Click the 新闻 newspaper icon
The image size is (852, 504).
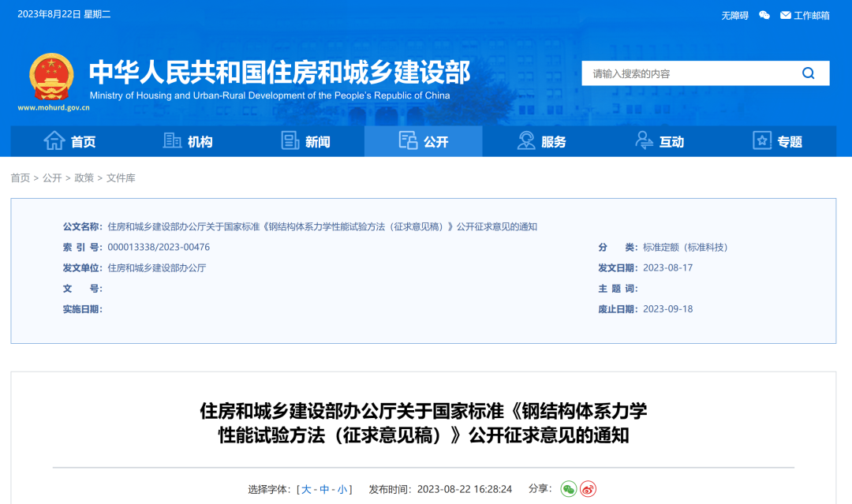pyautogui.click(x=290, y=140)
